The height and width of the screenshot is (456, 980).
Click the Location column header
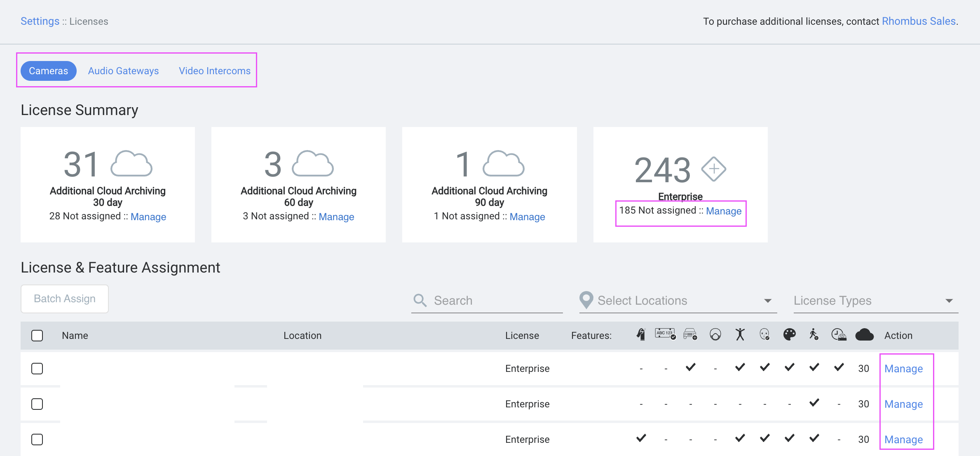point(302,336)
